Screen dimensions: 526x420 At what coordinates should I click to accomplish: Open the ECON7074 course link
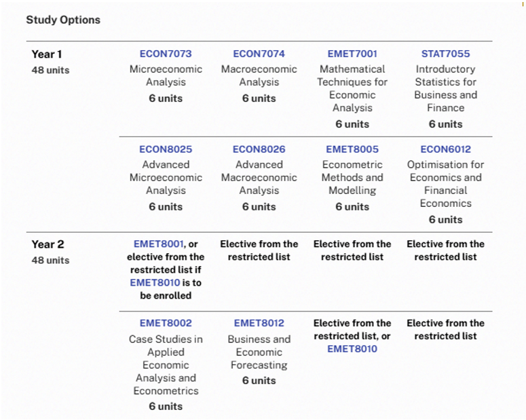(x=259, y=54)
